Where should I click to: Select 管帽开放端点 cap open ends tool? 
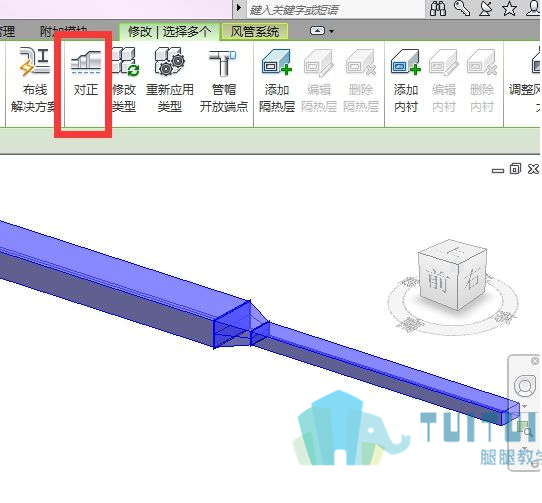[x=224, y=80]
